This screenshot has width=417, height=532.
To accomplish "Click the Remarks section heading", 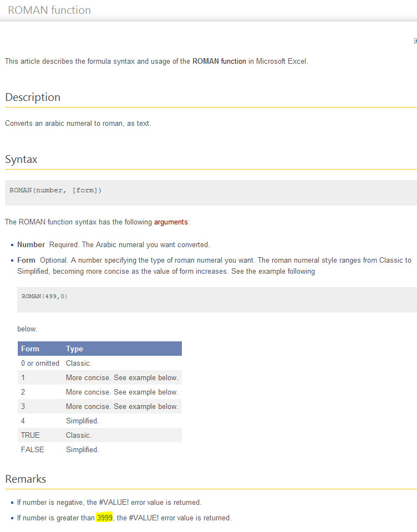I will [x=26, y=479].
